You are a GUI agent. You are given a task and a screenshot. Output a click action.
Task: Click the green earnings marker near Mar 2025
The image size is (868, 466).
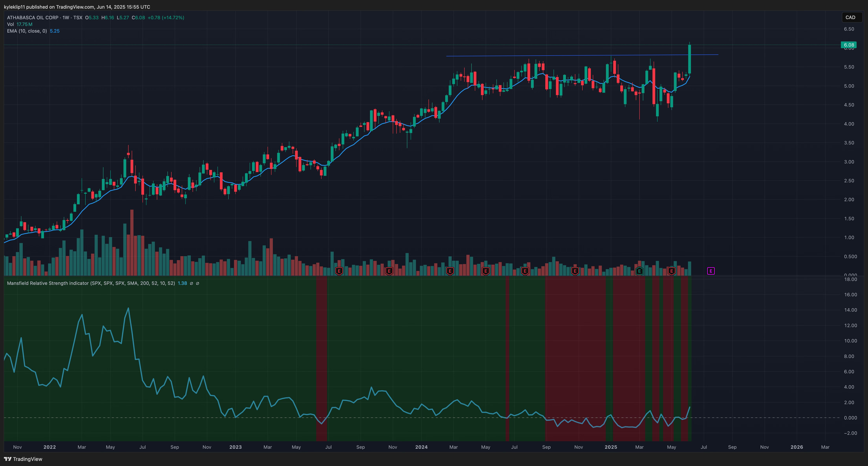coord(639,271)
